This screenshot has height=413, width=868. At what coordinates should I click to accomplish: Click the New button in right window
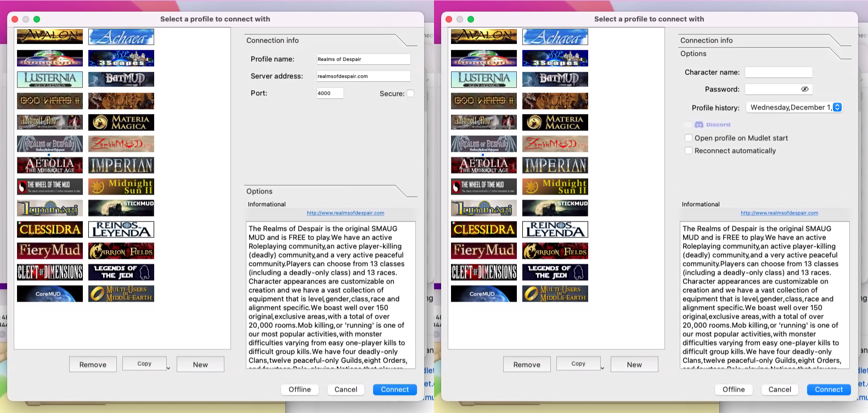click(x=634, y=364)
